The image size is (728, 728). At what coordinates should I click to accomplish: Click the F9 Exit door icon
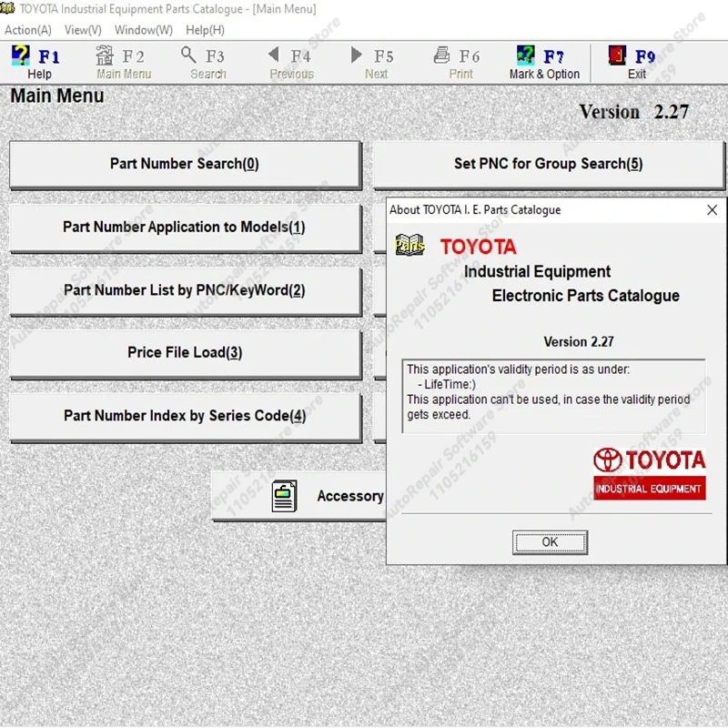pos(618,56)
